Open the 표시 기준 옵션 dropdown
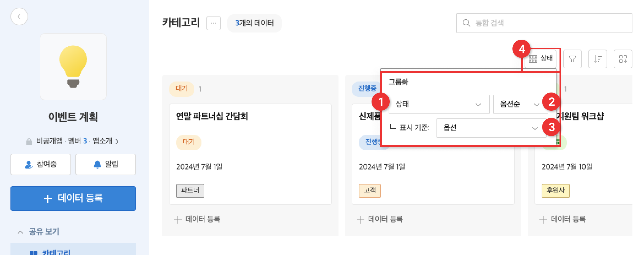This screenshot has width=644, height=255. pos(490,128)
